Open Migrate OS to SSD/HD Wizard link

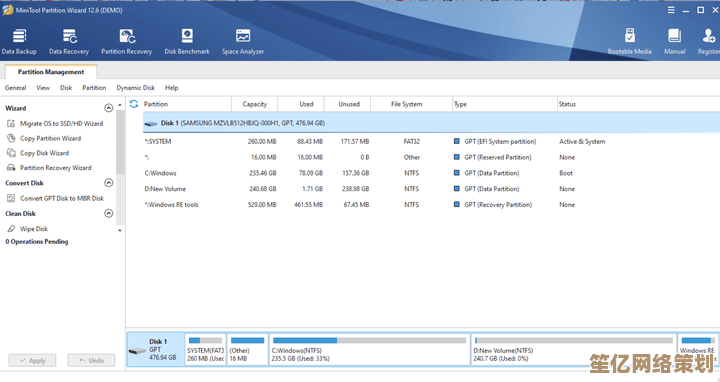[62, 124]
